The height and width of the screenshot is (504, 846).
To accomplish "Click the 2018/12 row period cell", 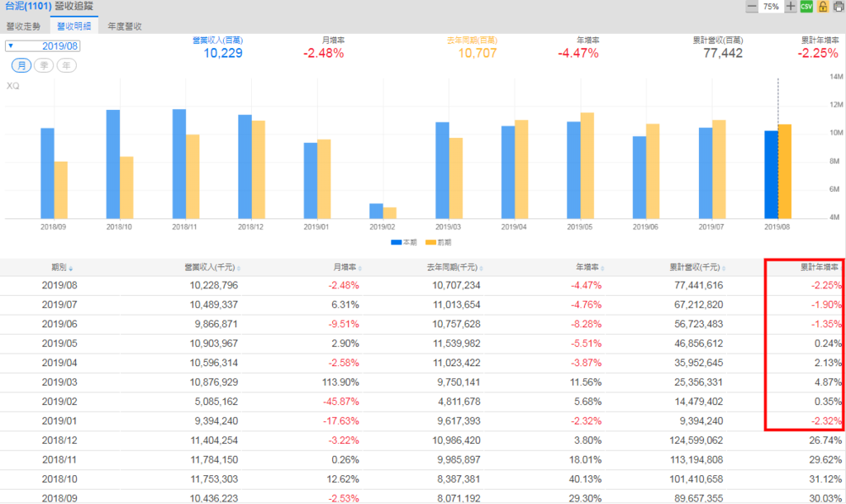I will click(x=59, y=440).
